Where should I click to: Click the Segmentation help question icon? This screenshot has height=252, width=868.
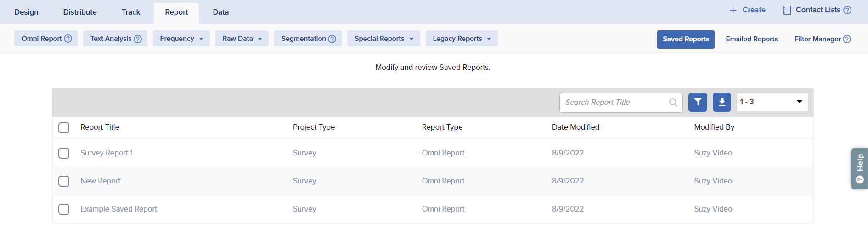[x=332, y=39]
